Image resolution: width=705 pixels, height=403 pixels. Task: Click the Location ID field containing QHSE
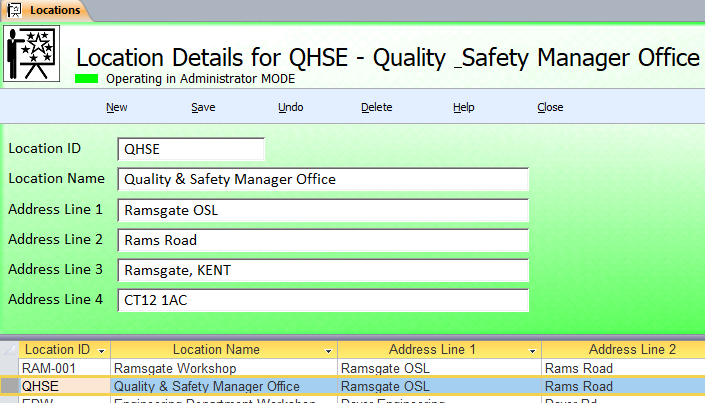pyautogui.click(x=191, y=149)
